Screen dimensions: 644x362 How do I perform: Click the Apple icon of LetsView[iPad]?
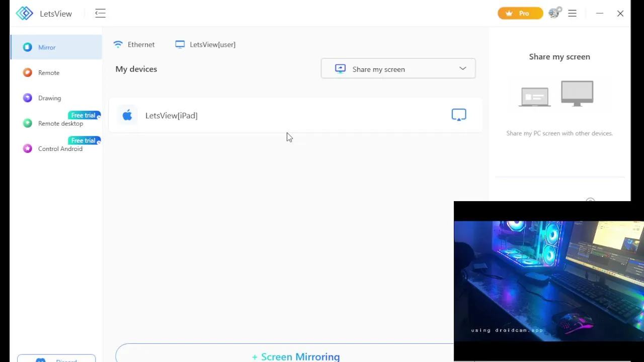point(127,115)
